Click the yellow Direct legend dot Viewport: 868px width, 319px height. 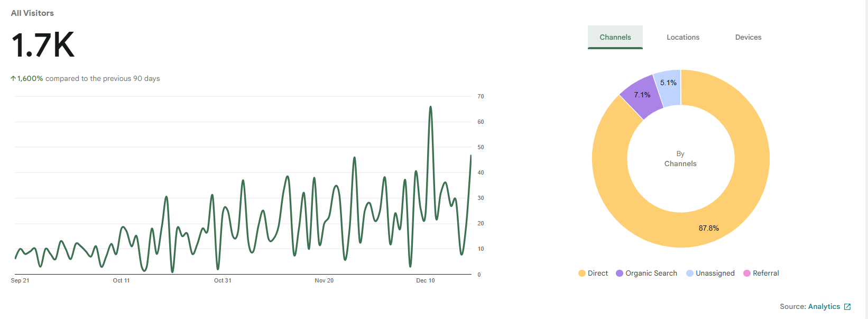point(582,273)
